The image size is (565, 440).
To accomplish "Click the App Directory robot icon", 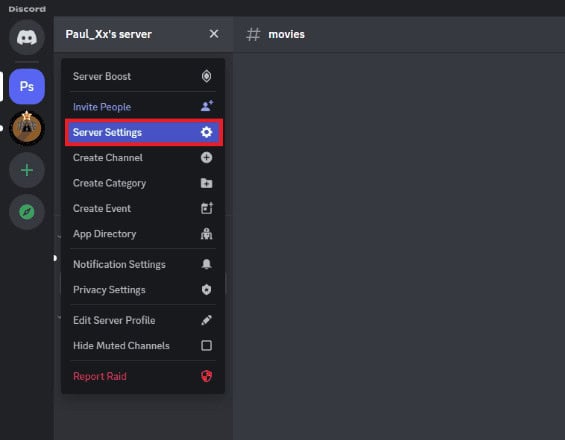I will tap(206, 234).
